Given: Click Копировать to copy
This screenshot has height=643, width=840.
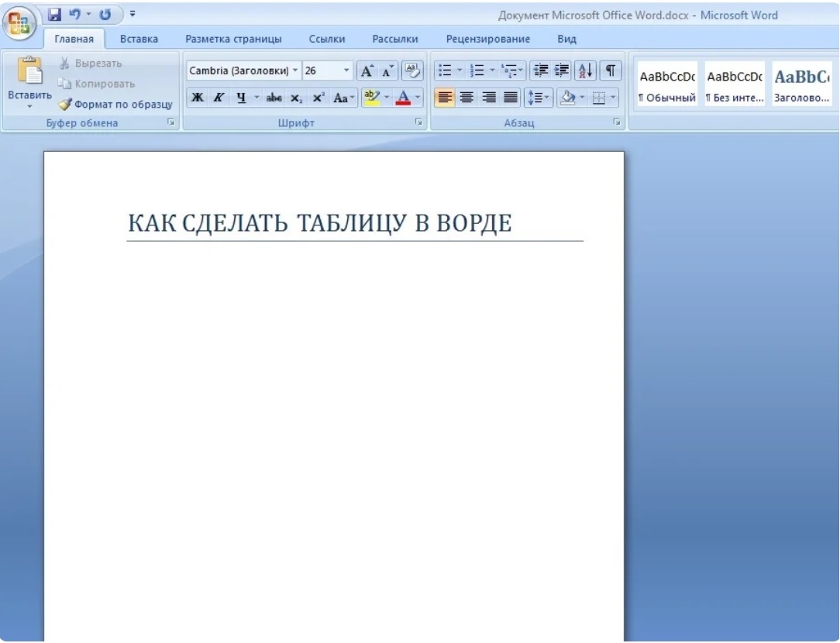Looking at the screenshot, I should click(96, 84).
